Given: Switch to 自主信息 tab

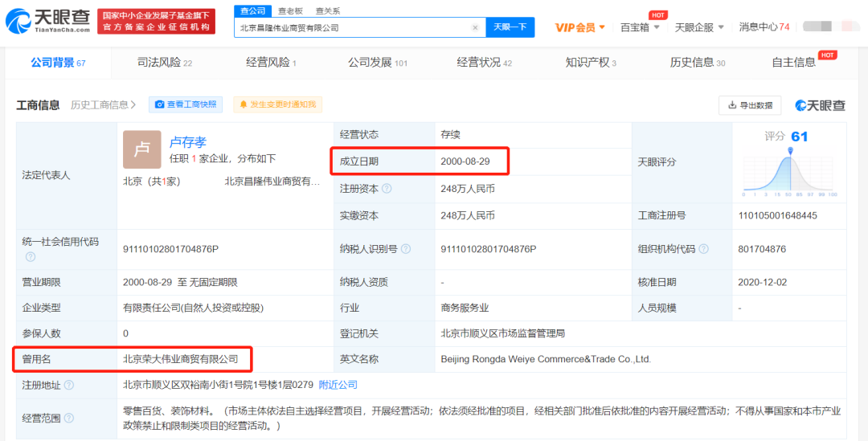Looking at the screenshot, I should [x=794, y=63].
